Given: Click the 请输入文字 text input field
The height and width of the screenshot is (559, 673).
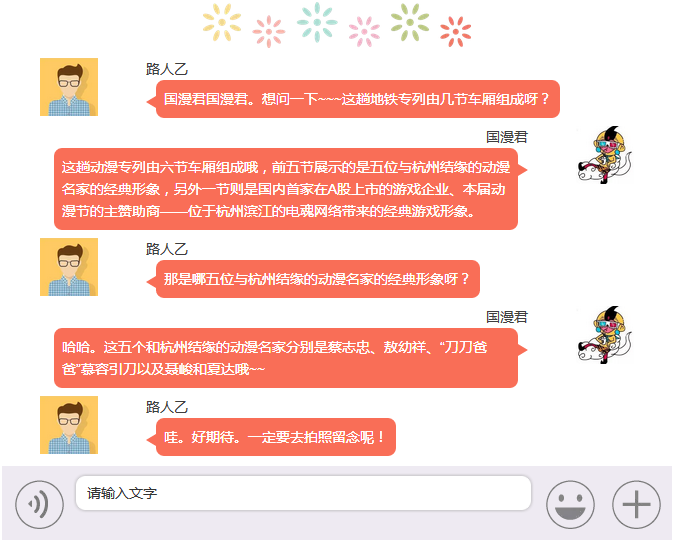Looking at the screenshot, I should coord(303,493).
